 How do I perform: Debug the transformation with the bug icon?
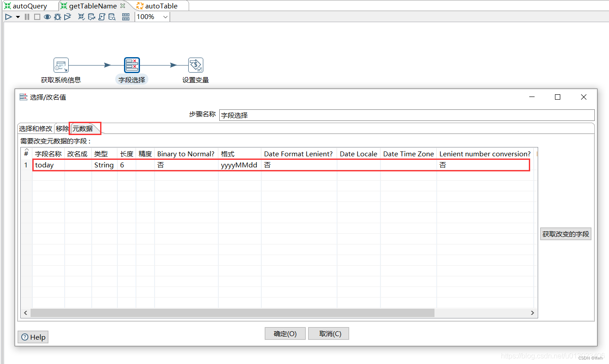point(58,17)
